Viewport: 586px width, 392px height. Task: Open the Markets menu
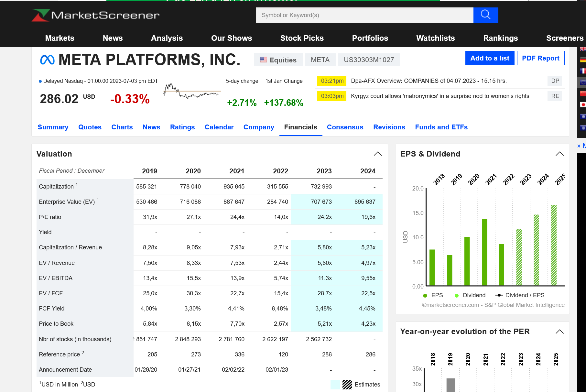point(60,38)
